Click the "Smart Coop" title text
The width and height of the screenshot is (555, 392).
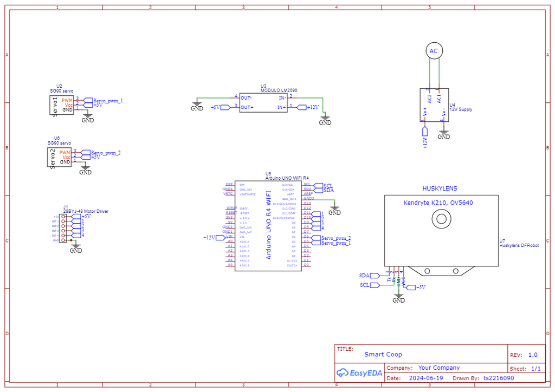(x=383, y=354)
